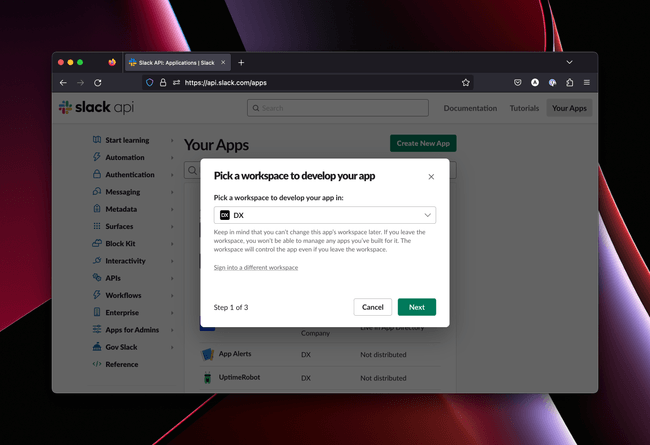Click the browser forward arrow
The width and height of the screenshot is (650, 445).
pos(80,83)
